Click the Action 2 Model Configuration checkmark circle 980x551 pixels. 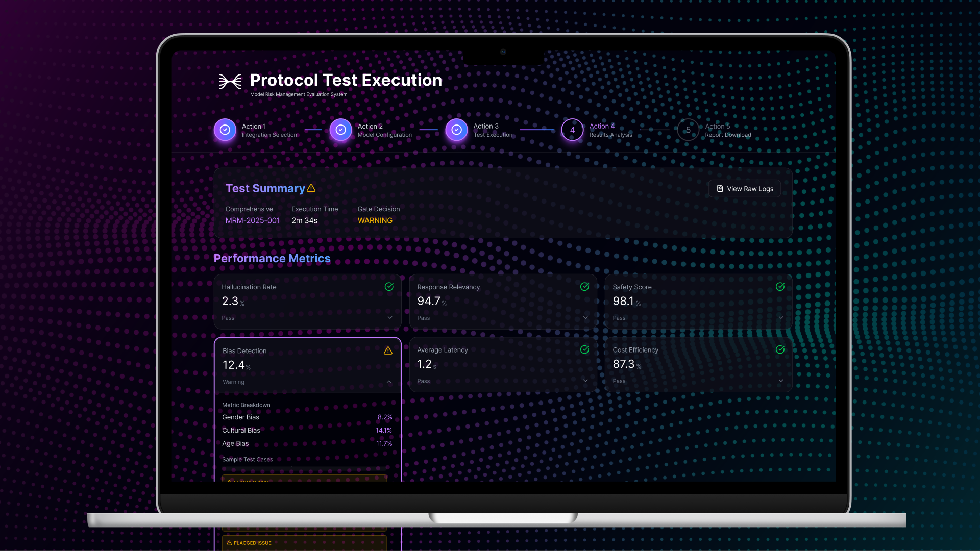(340, 130)
